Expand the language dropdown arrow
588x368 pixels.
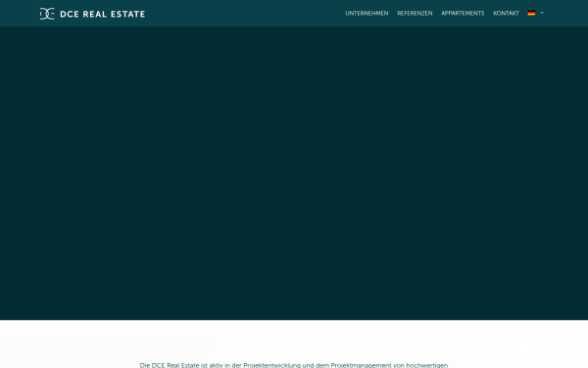click(x=542, y=13)
